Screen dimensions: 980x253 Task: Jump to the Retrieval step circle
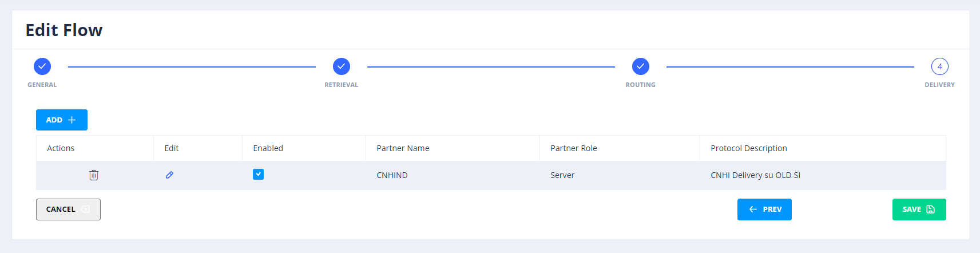coord(342,66)
